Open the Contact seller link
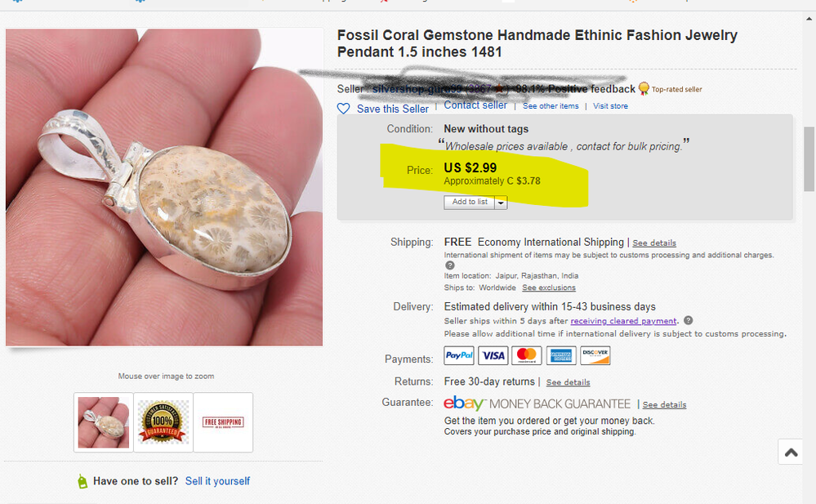Image resolution: width=816 pixels, height=504 pixels. coord(475,105)
